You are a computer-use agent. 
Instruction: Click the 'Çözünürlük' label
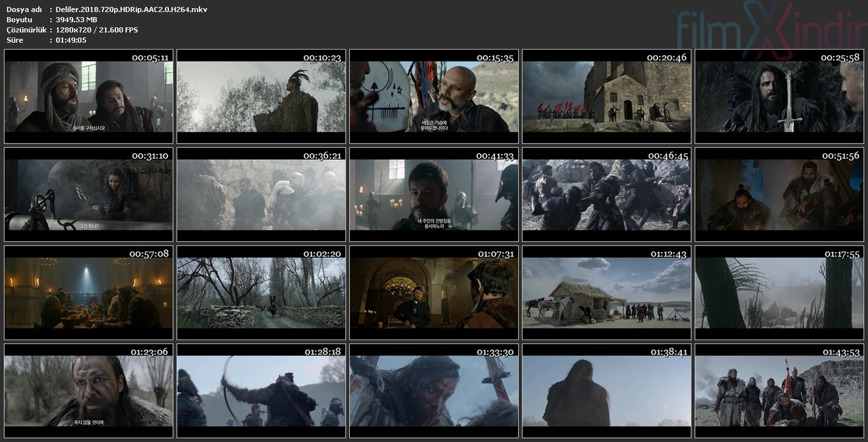coord(26,30)
